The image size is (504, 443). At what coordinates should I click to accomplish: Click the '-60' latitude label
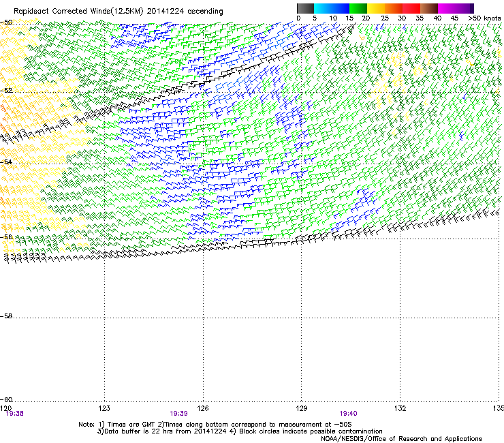(x=6, y=400)
